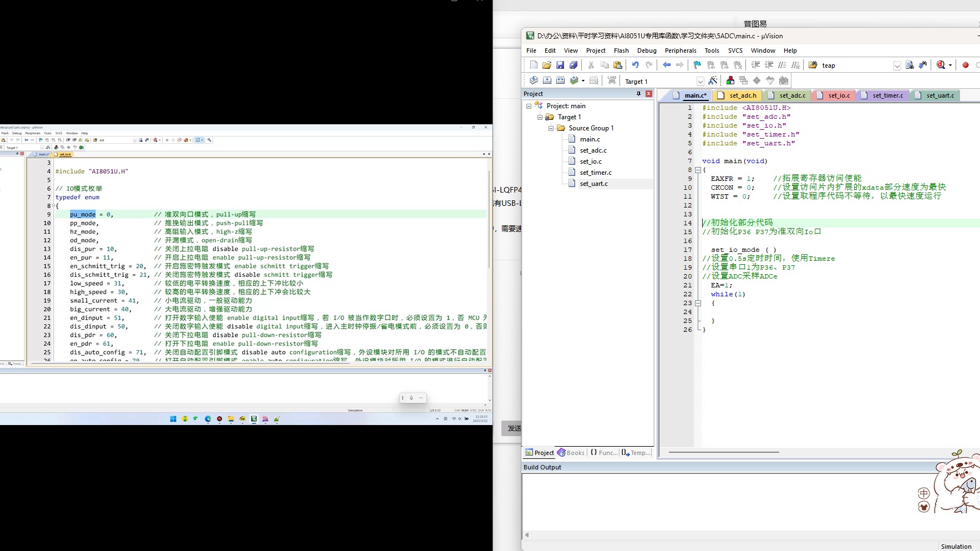The image size is (980, 551).
Task: Click the File Explorer icon in video taskbar
Action: pyautogui.click(x=231, y=419)
